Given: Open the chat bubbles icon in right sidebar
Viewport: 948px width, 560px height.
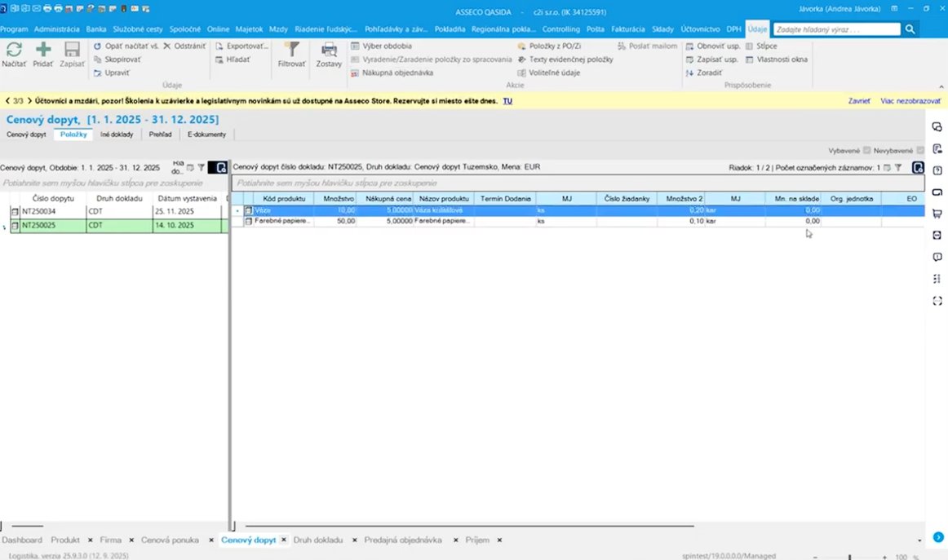Looking at the screenshot, I should [937, 127].
